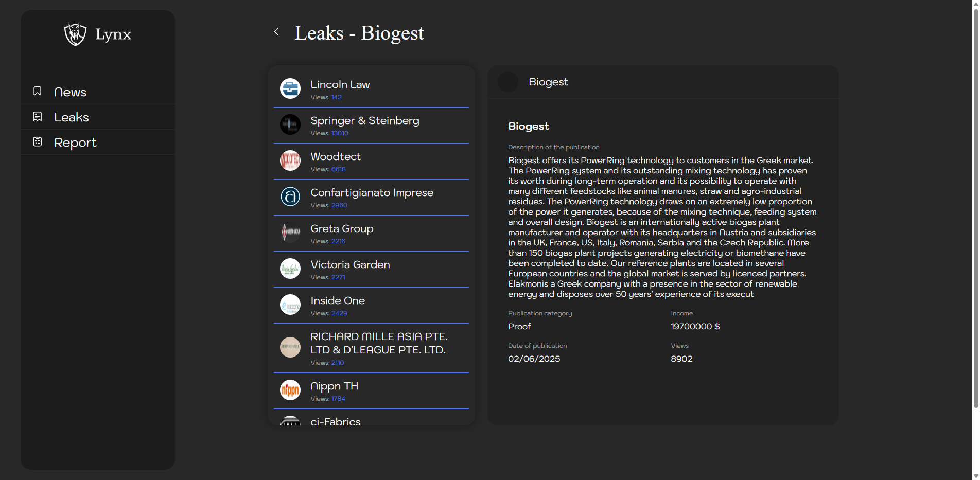Open the News menu item
980x480 pixels.
[71, 92]
